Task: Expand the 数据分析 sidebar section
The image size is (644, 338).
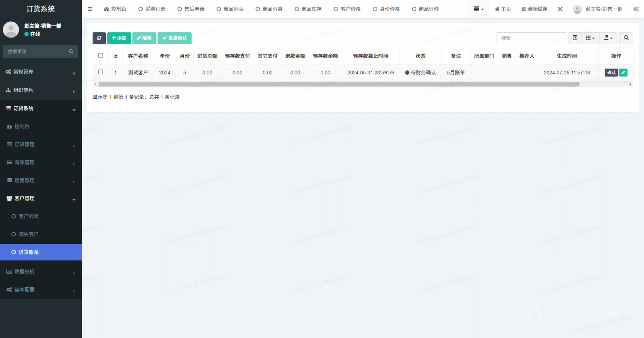Action: click(41, 272)
